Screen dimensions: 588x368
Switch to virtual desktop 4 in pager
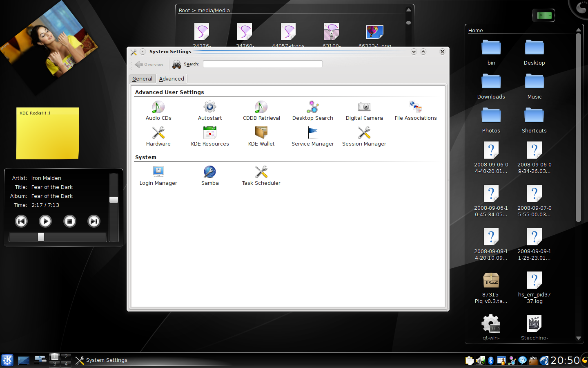(66, 364)
